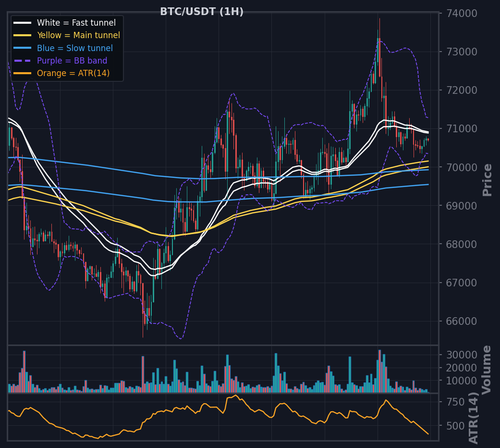Click the 20000 volume axis label
This screenshot has height=448, width=500.
[x=462, y=368]
